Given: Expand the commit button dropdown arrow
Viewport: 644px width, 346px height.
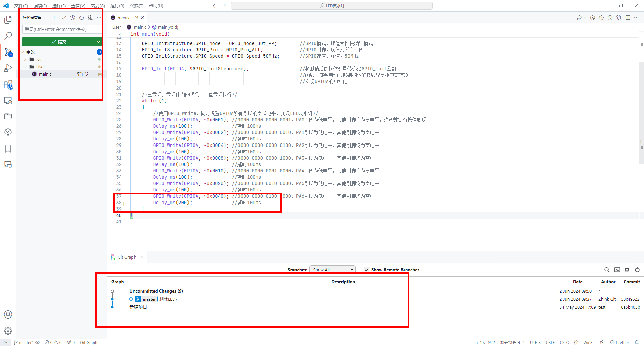Looking at the screenshot, I should 98,42.
